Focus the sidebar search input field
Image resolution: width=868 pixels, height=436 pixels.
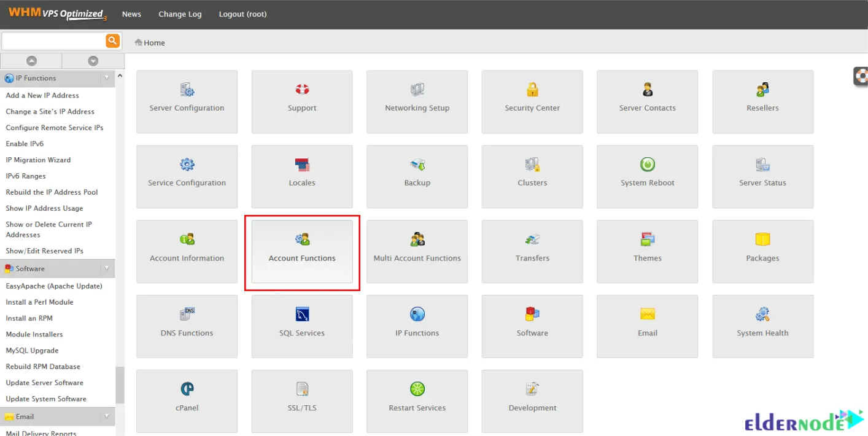pos(53,41)
